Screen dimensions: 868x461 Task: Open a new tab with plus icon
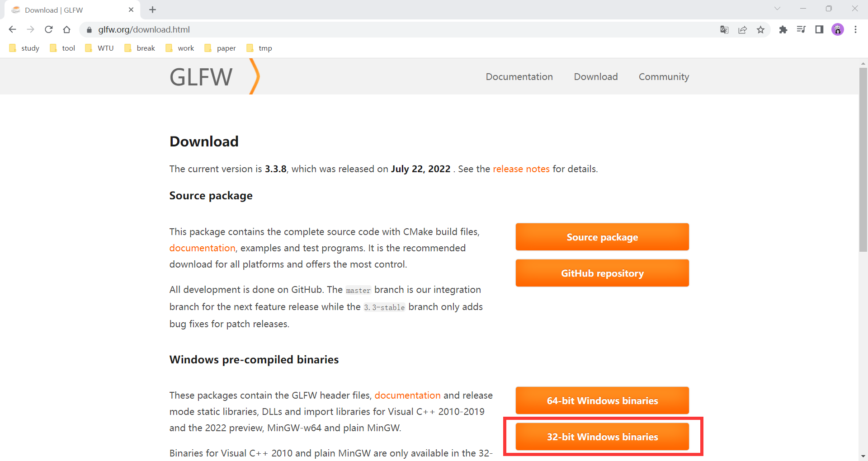click(153, 9)
